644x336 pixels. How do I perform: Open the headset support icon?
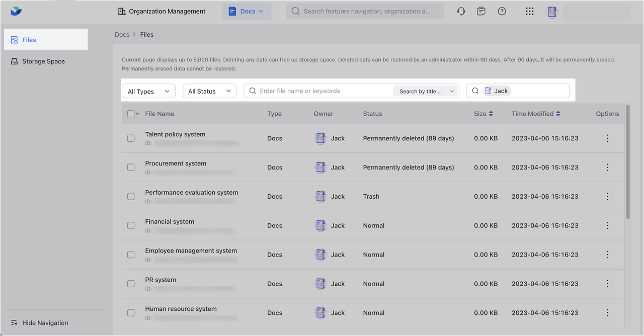tap(461, 11)
